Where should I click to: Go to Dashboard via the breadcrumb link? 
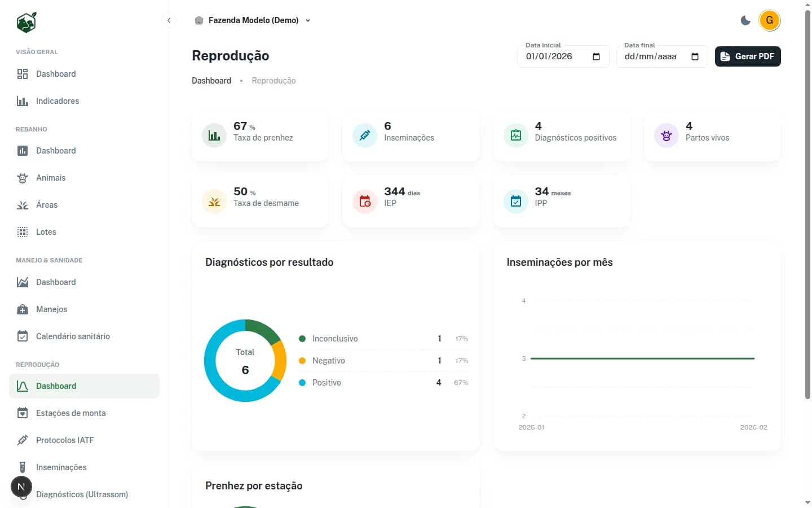tap(211, 81)
